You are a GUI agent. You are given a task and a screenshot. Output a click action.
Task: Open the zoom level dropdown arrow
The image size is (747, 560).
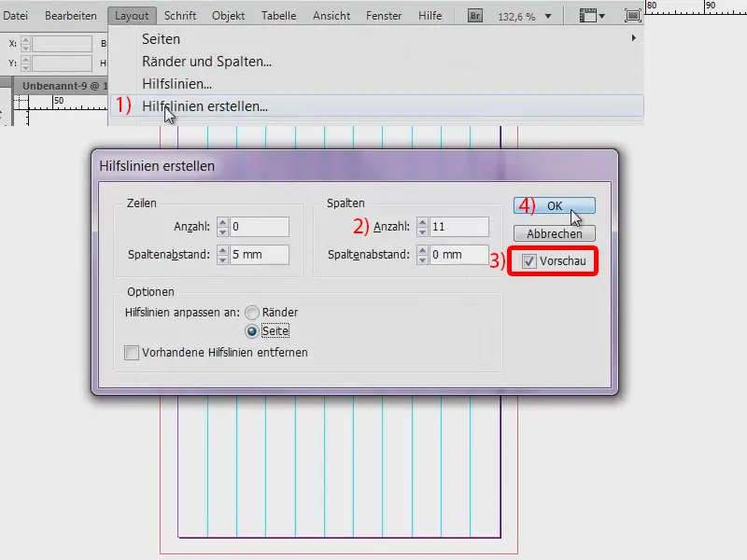[x=548, y=17]
